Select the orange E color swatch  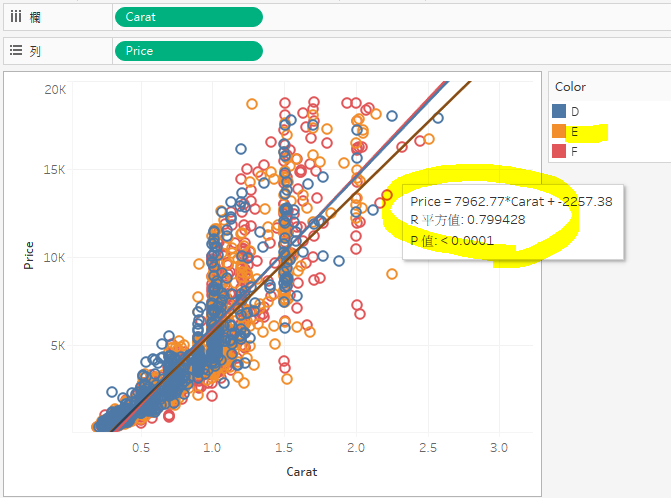click(x=559, y=131)
